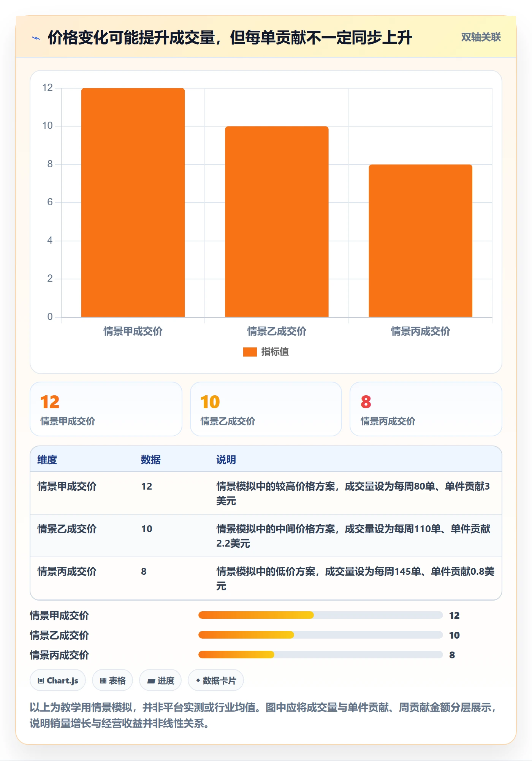532x761 pixels.
Task: Click the 指标值 legend label
Action: tap(275, 352)
